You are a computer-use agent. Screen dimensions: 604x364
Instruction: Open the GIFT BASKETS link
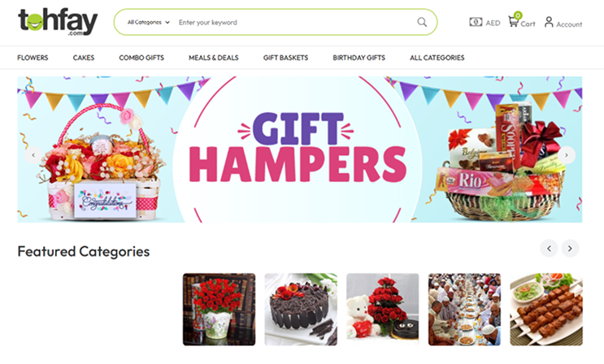coord(285,58)
